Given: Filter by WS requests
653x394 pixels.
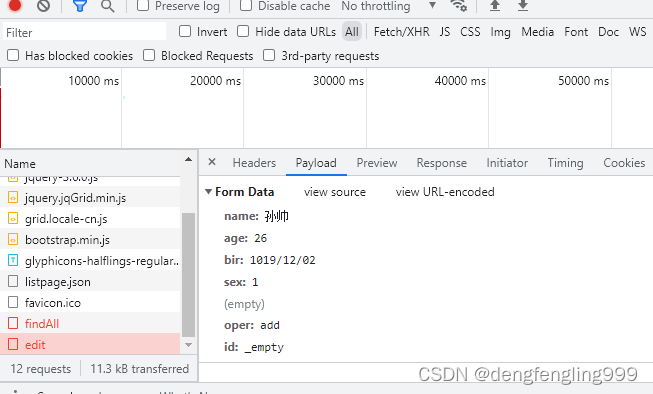Looking at the screenshot, I should tap(638, 32).
